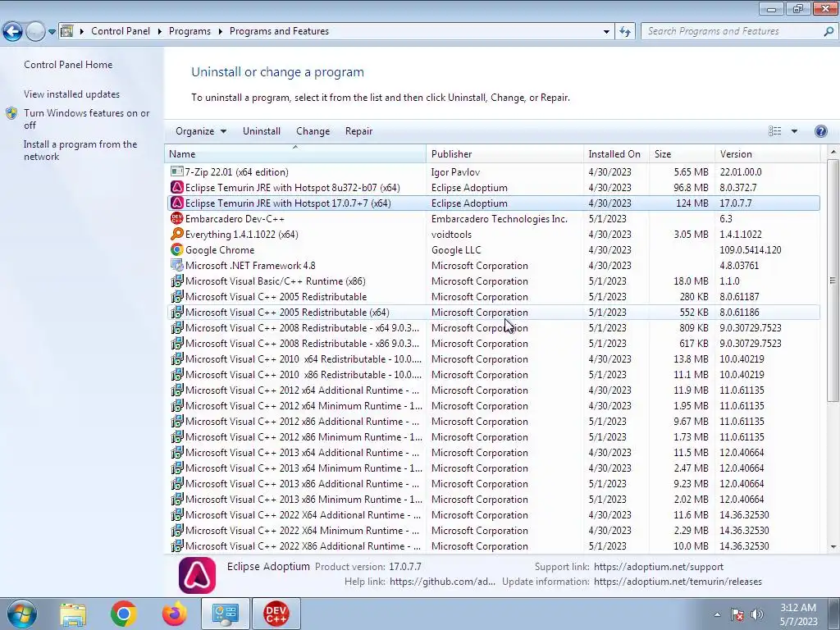Viewport: 840px width, 630px height.
Task: Click the Repair toolbar button
Action: coord(358,131)
